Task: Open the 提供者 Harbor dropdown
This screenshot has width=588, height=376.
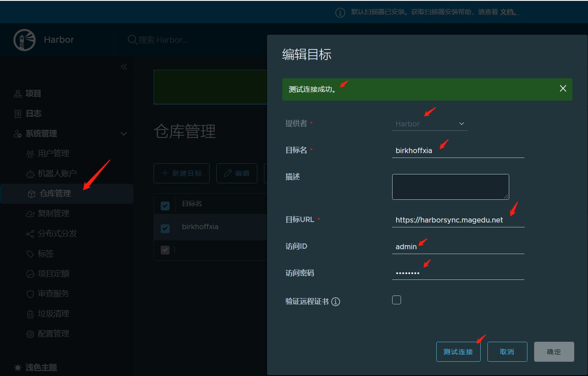Action: (430, 124)
